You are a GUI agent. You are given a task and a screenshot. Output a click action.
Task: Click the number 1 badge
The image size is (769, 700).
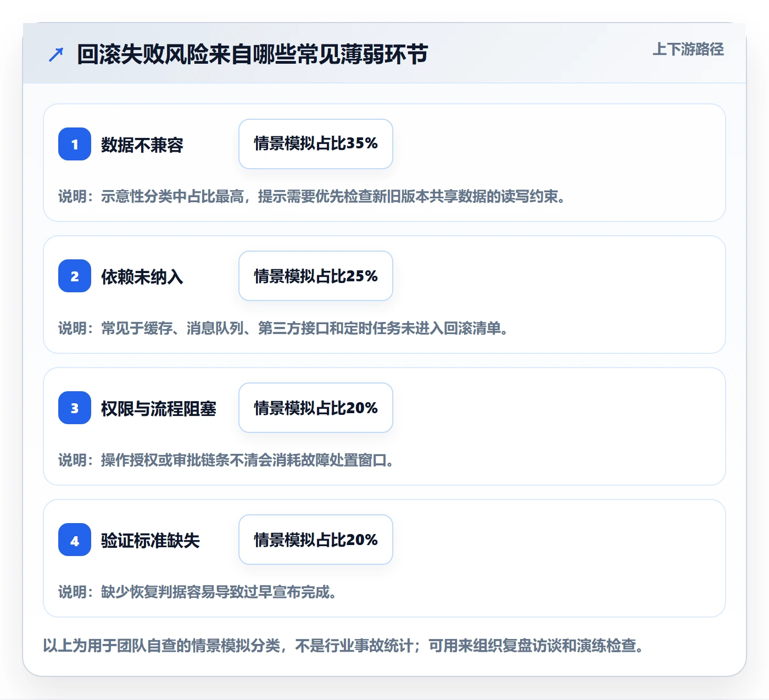coord(75,144)
